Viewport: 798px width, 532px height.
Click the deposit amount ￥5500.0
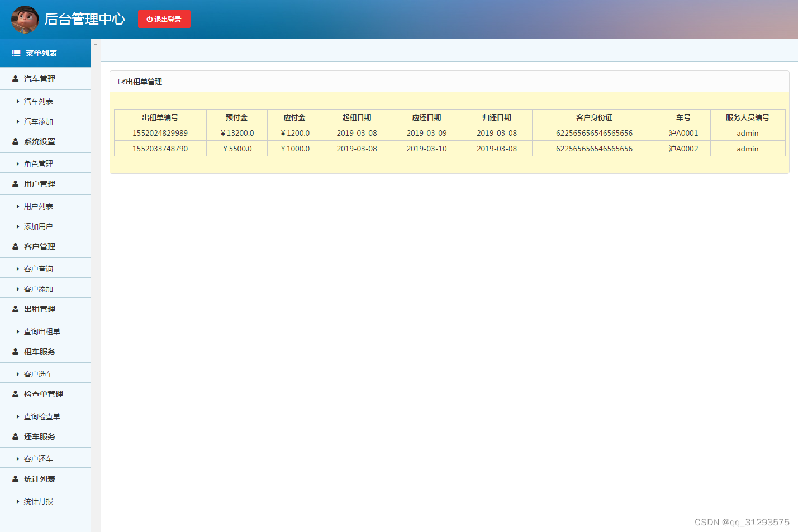click(237, 149)
